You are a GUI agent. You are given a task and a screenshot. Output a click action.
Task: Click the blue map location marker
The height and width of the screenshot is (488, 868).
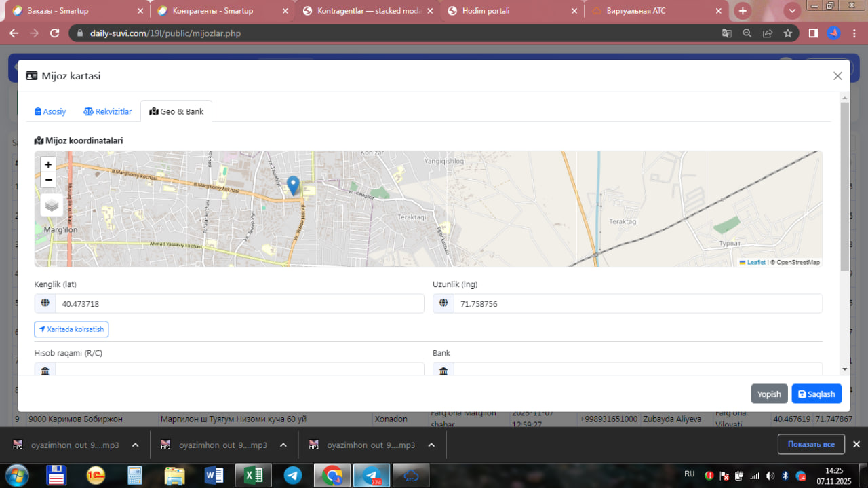coord(293,185)
